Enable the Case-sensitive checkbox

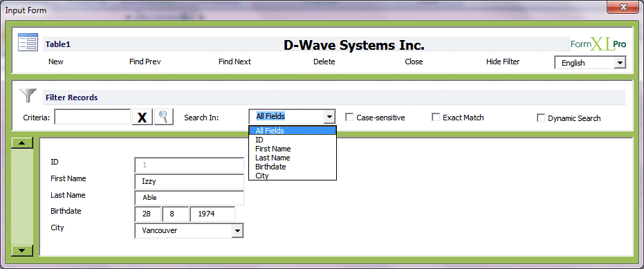[349, 118]
